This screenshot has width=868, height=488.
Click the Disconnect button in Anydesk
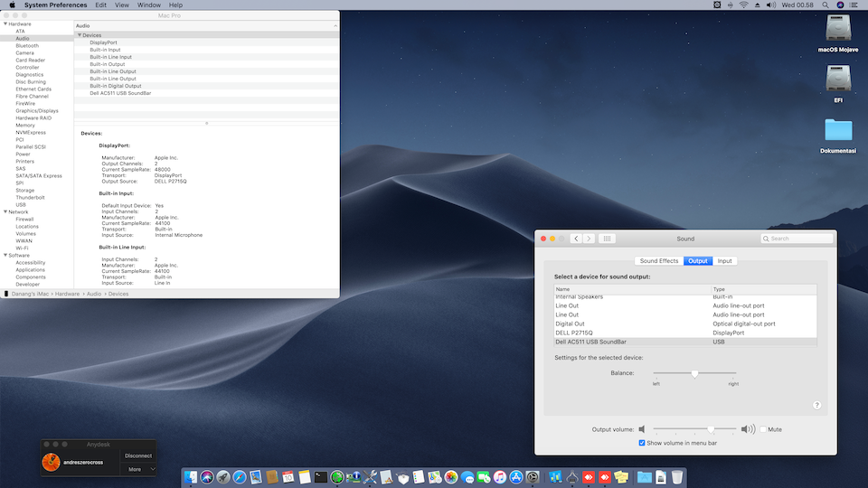point(138,455)
